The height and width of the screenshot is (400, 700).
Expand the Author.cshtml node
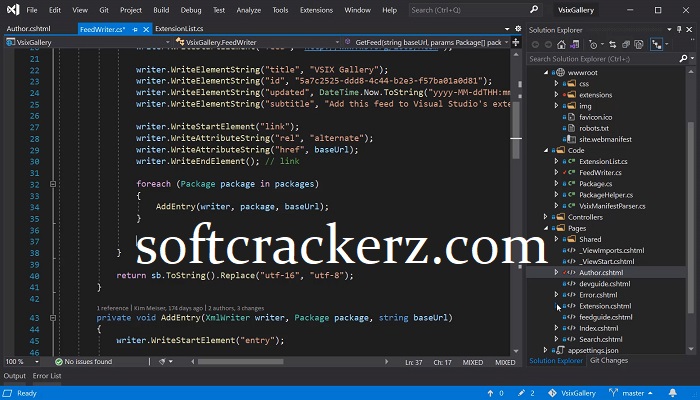coord(556,272)
